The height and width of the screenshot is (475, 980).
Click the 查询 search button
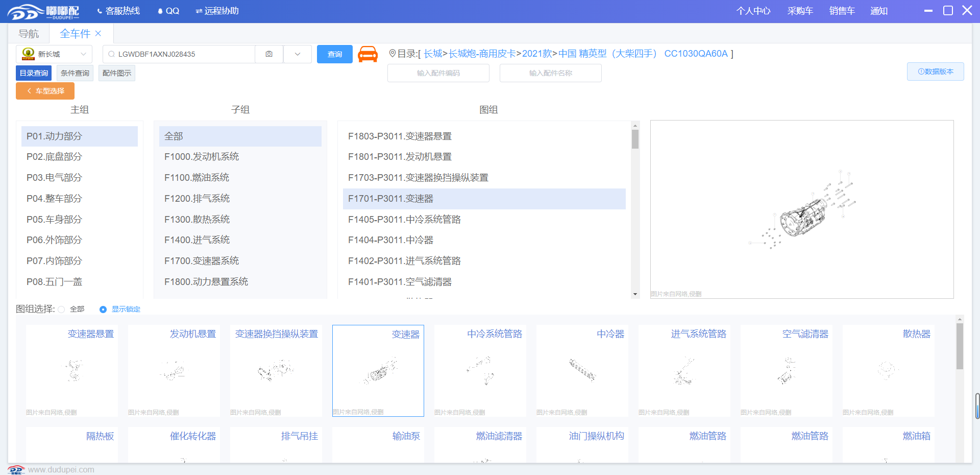point(335,54)
